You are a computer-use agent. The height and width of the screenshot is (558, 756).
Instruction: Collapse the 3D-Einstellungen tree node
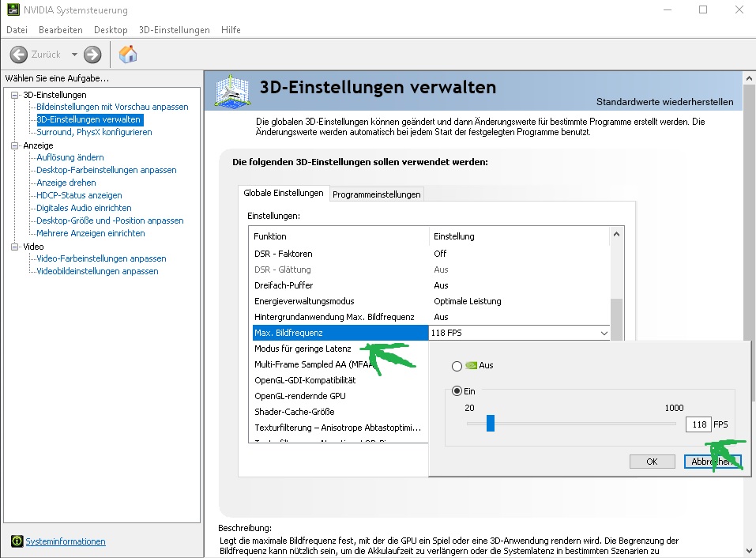pos(14,95)
